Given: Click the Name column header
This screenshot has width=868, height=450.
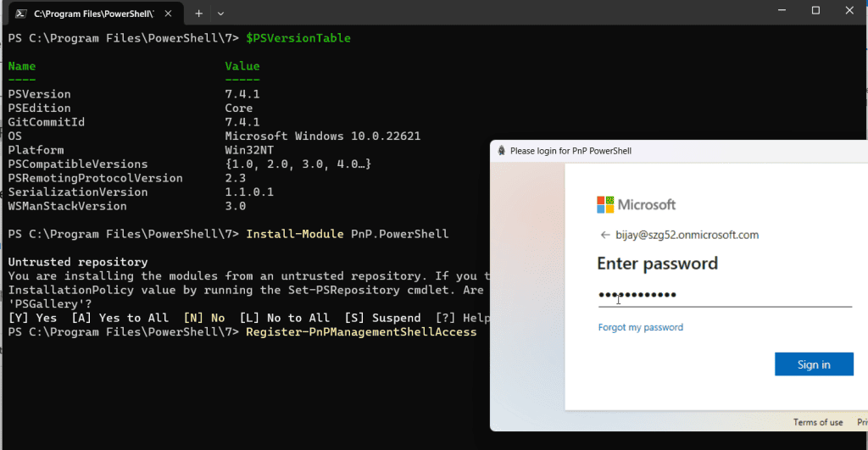Looking at the screenshot, I should coord(21,66).
